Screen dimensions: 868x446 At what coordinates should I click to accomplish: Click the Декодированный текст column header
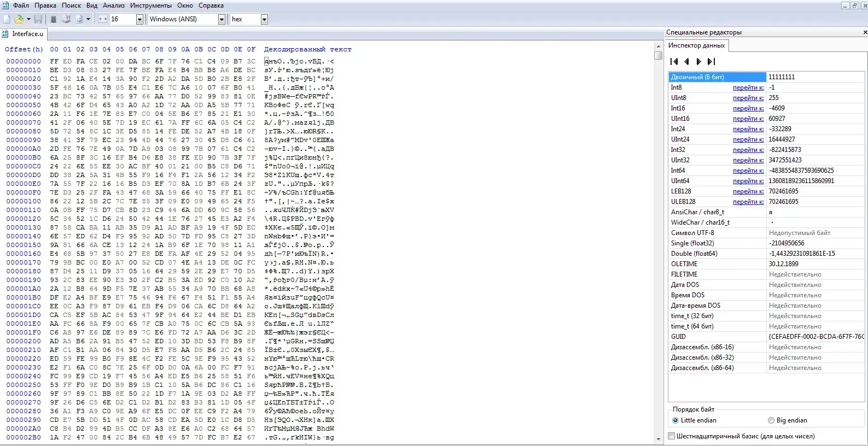(x=308, y=49)
